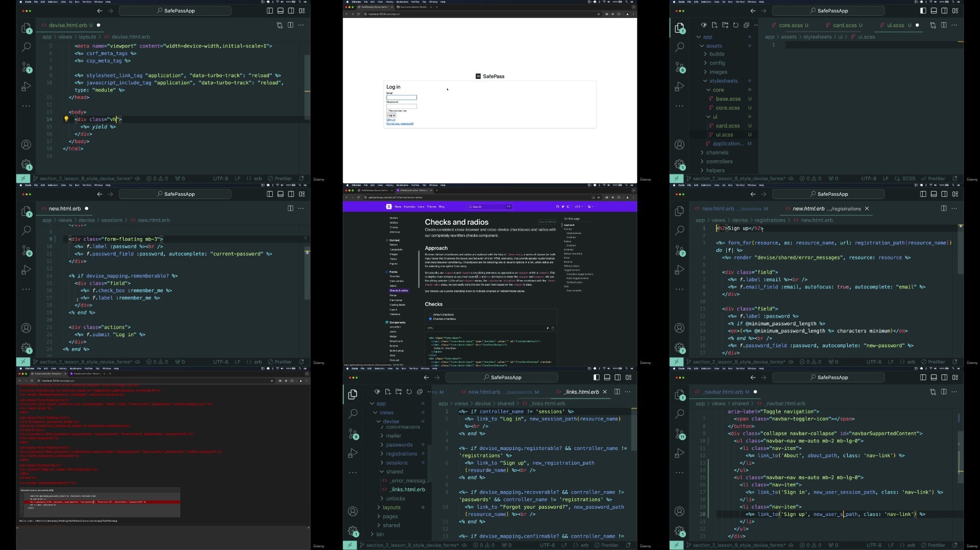Viewport: 980px width, 550px height.
Task: Refresh the Explorer in the ui.scss window
Action: point(736,25)
